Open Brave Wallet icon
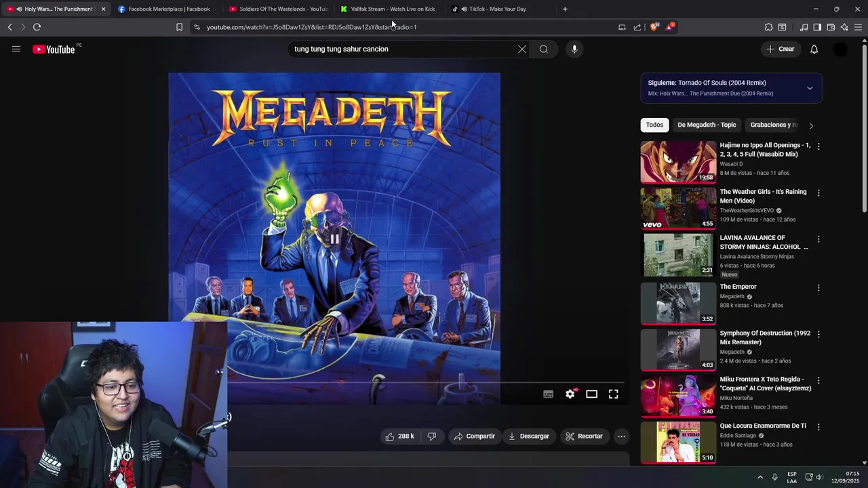 coord(831,27)
